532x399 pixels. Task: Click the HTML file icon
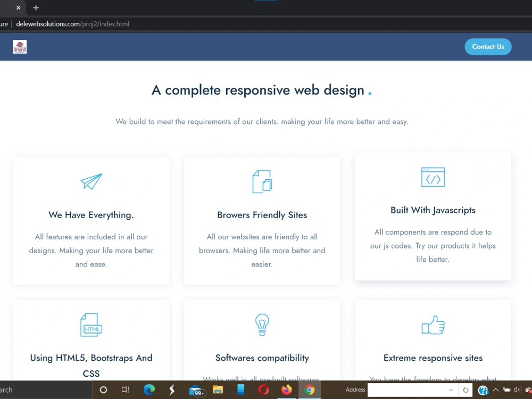tap(92, 325)
